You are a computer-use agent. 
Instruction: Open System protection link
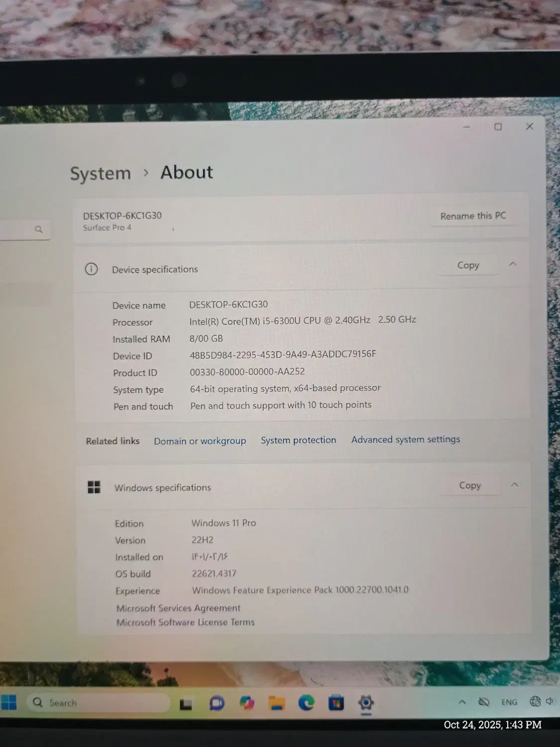(298, 440)
